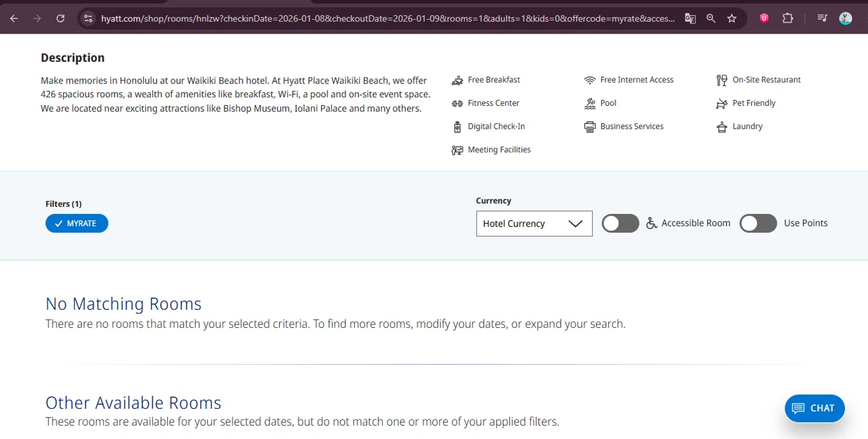Open the browser profile avatar
The width and height of the screenshot is (868, 439).
[x=845, y=19]
